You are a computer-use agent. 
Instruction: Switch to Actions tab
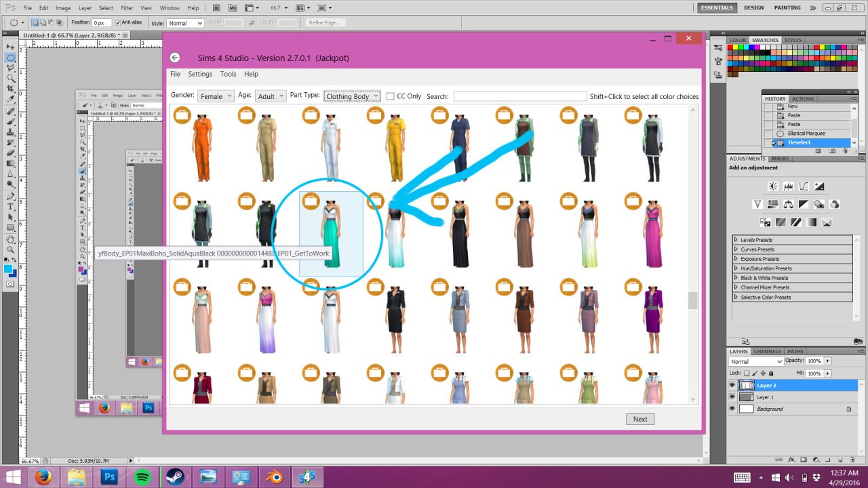(x=803, y=99)
